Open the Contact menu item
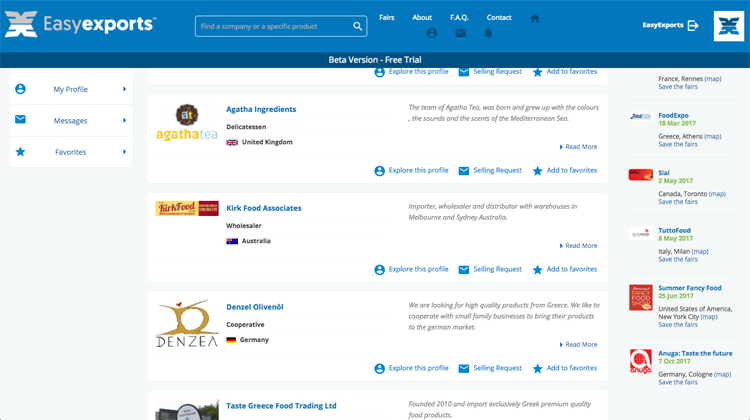750x420 pixels. tap(499, 17)
